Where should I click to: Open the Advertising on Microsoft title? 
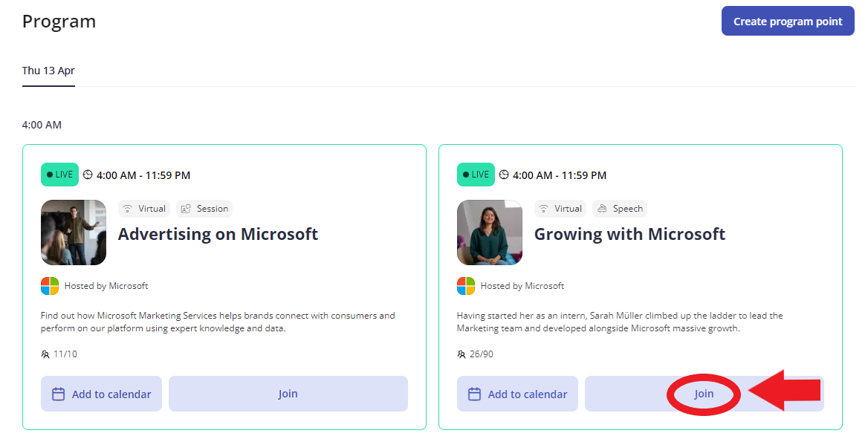218,234
